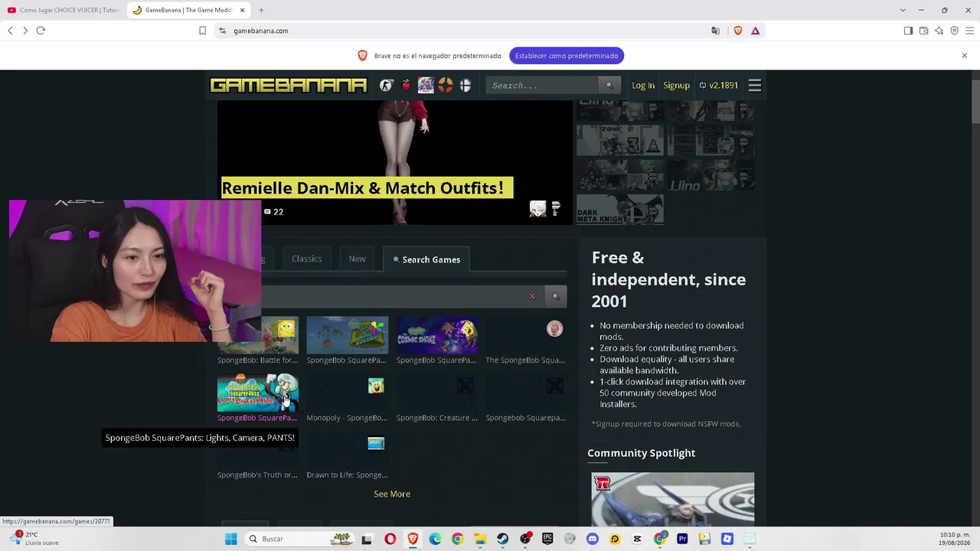
Task: Clear the game search field with the red X
Action: click(532, 297)
